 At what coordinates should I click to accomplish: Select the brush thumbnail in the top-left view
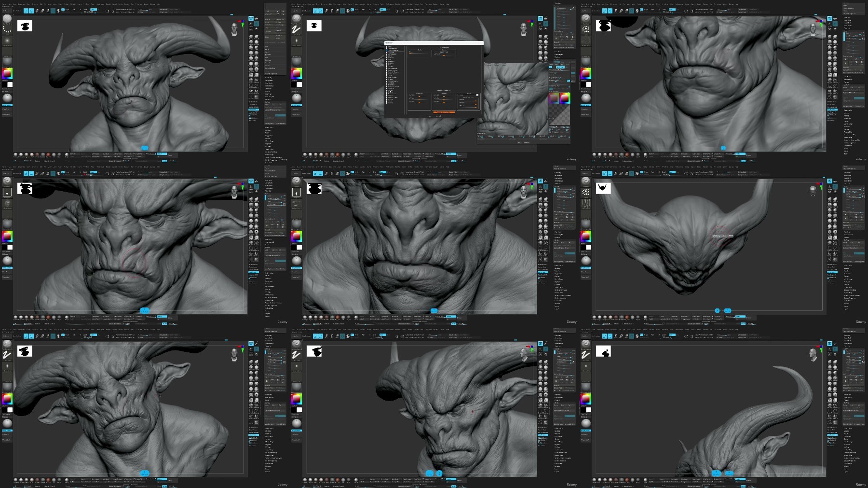pyautogui.click(x=7, y=19)
